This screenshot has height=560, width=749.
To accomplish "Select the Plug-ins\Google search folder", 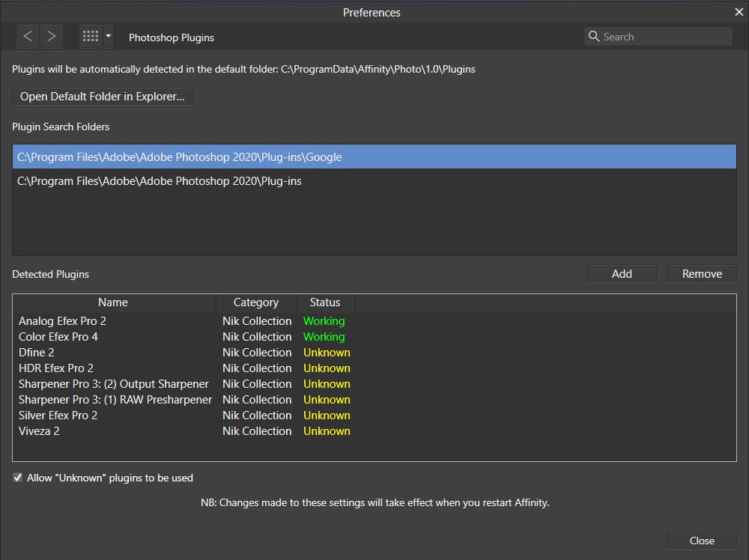I will [x=374, y=157].
